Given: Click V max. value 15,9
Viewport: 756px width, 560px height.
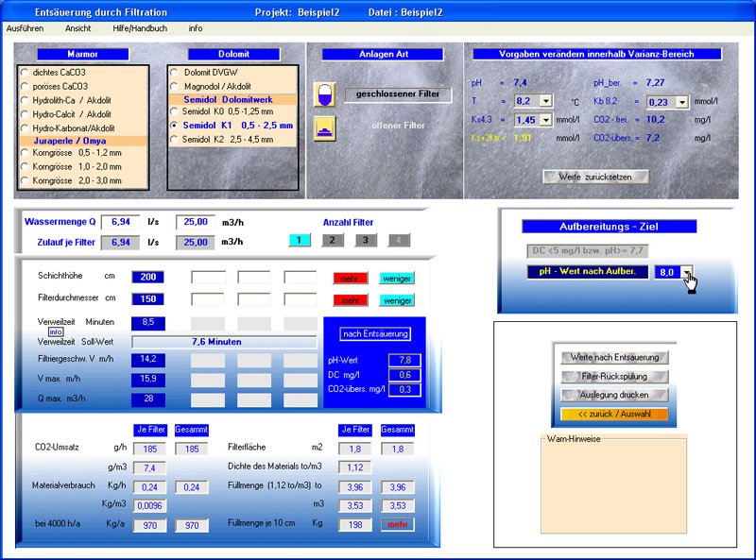Looking at the screenshot, I should point(148,380).
